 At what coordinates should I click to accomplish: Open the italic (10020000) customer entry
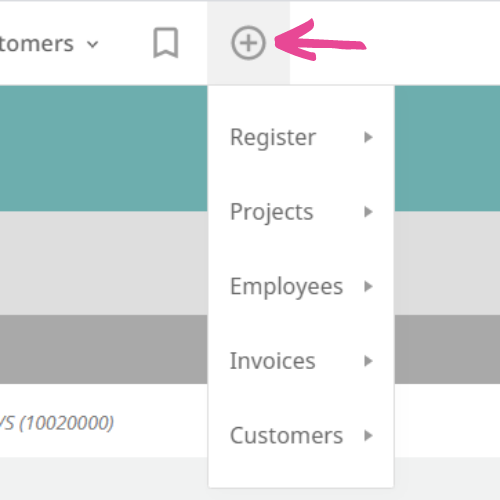[57, 423]
